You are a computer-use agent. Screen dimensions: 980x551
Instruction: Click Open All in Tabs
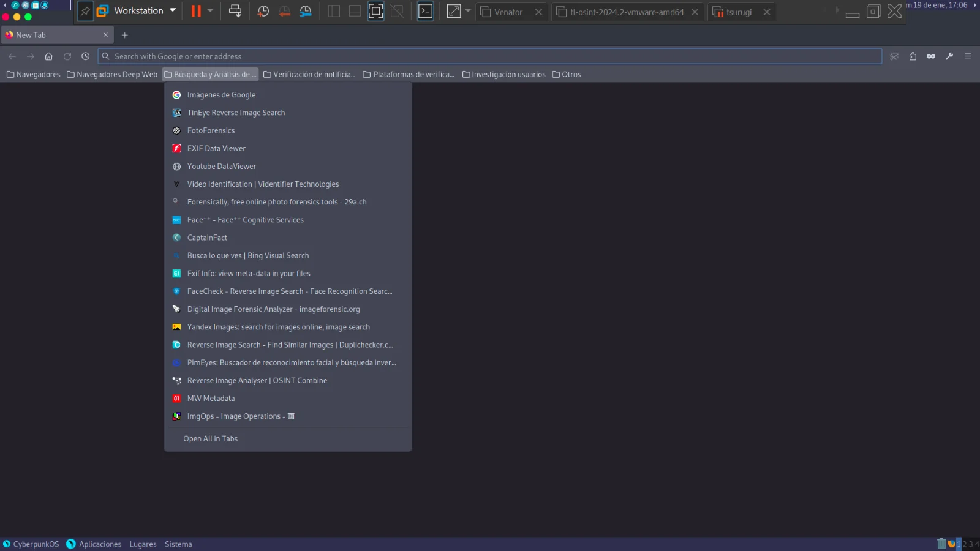click(288, 439)
